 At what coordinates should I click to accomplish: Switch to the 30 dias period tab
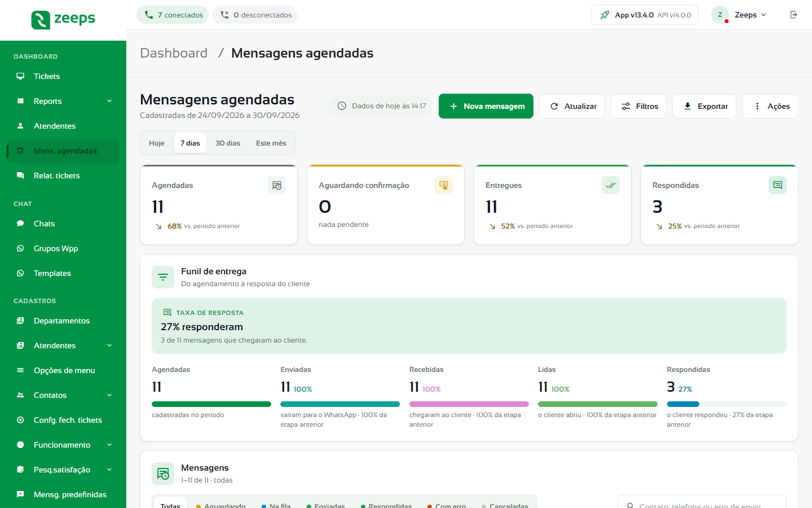(x=228, y=143)
